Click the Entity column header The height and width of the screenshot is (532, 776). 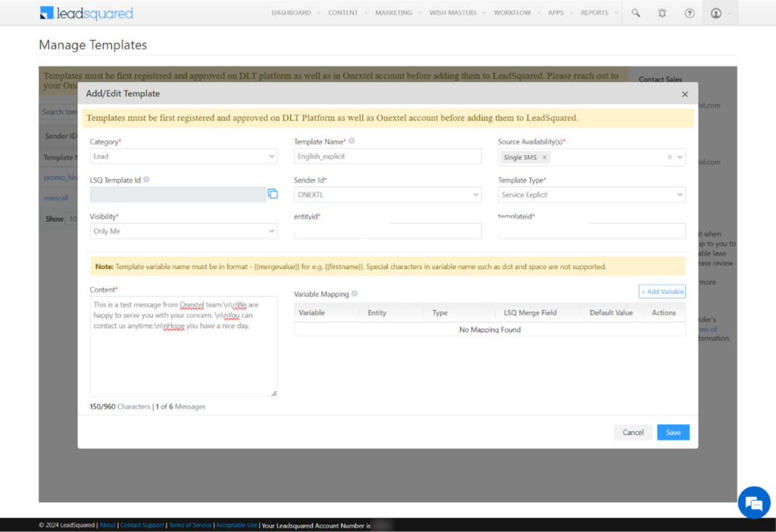point(377,313)
